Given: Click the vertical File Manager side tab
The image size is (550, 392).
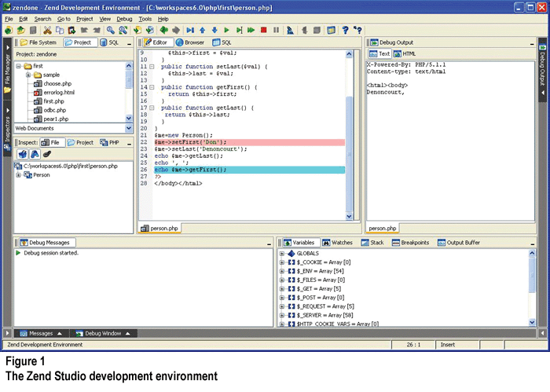Looking at the screenshot, I should tap(7, 68).
